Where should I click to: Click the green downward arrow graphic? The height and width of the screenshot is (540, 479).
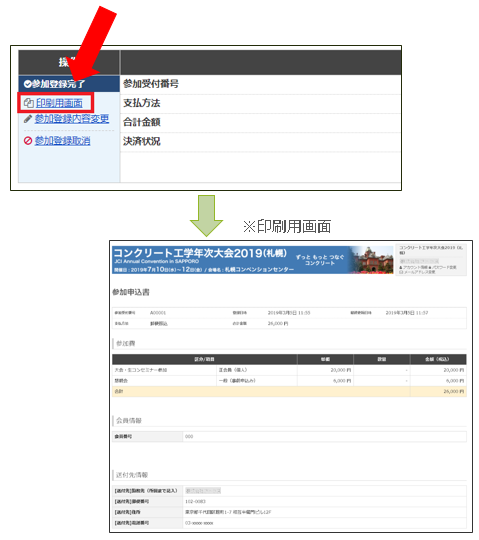206,216
